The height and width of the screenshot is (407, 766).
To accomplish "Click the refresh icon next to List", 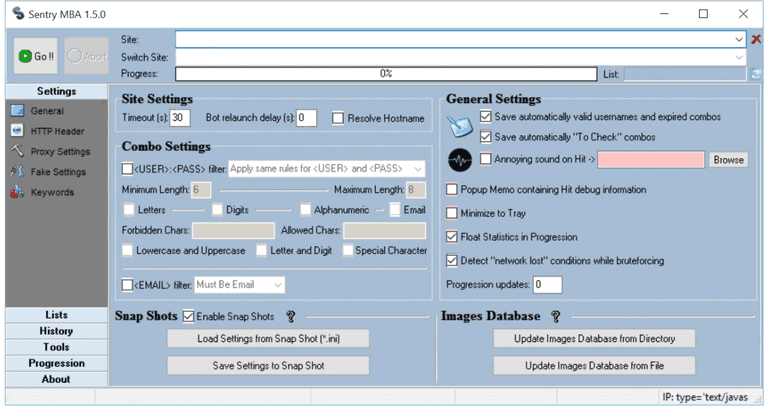I will [757, 74].
